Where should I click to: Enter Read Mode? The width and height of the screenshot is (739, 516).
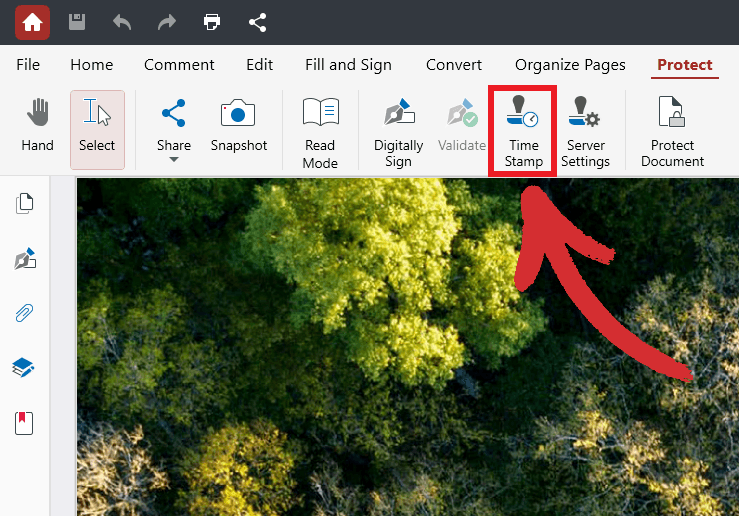coord(320,133)
